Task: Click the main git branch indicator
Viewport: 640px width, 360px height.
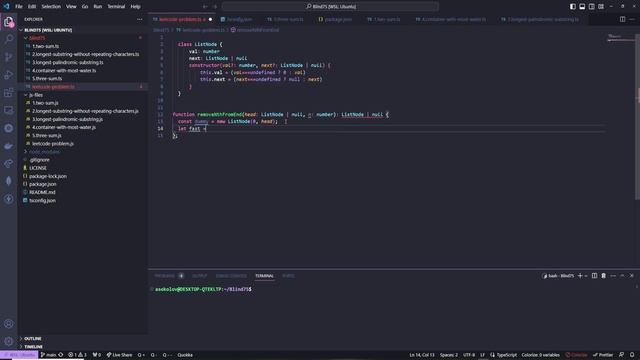Action: point(49,355)
